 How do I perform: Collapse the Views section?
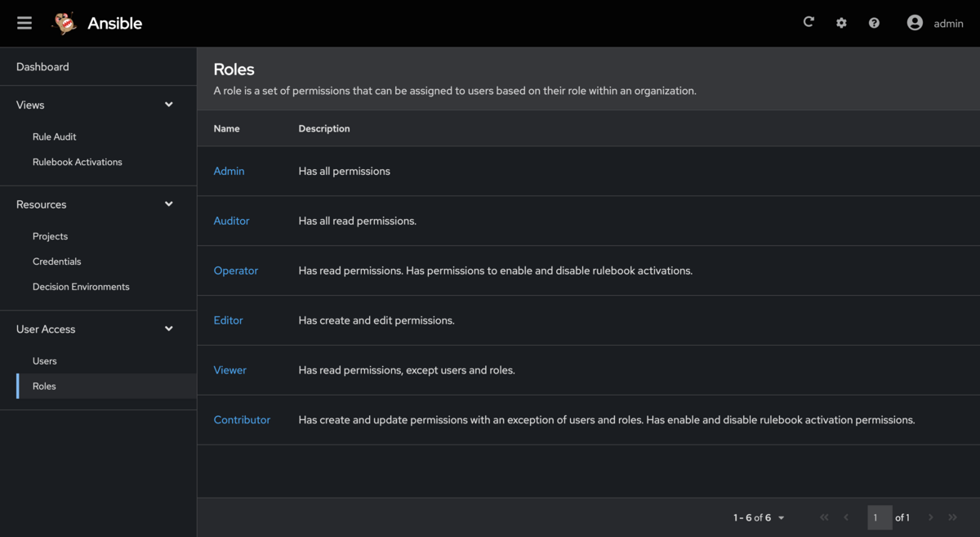coord(168,105)
